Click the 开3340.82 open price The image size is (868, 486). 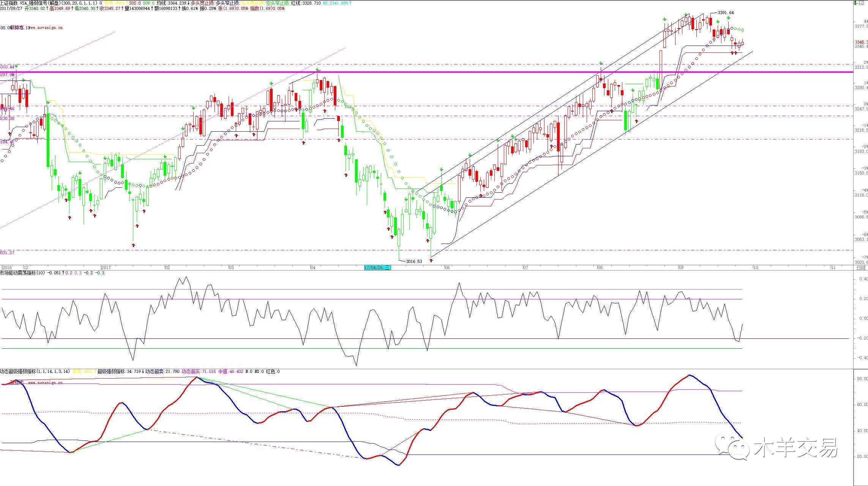tap(35, 8)
